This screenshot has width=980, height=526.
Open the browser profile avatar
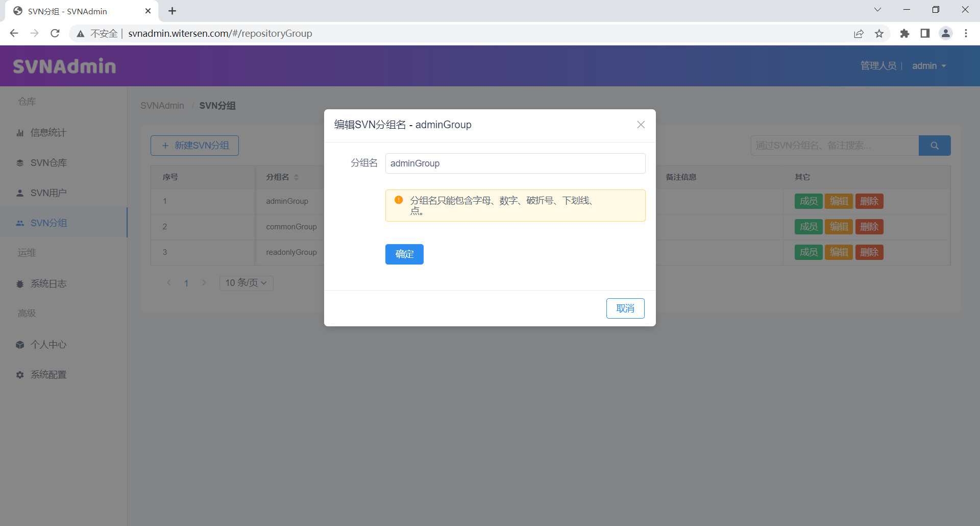pos(946,33)
